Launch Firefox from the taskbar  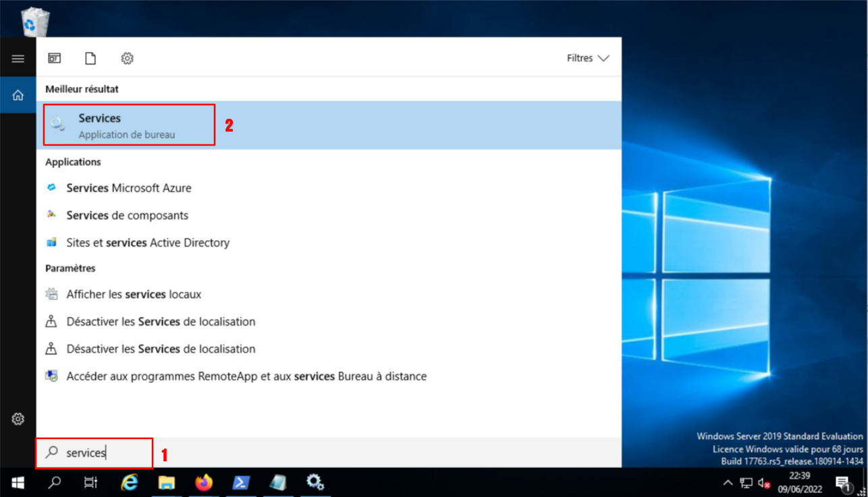[203, 483]
